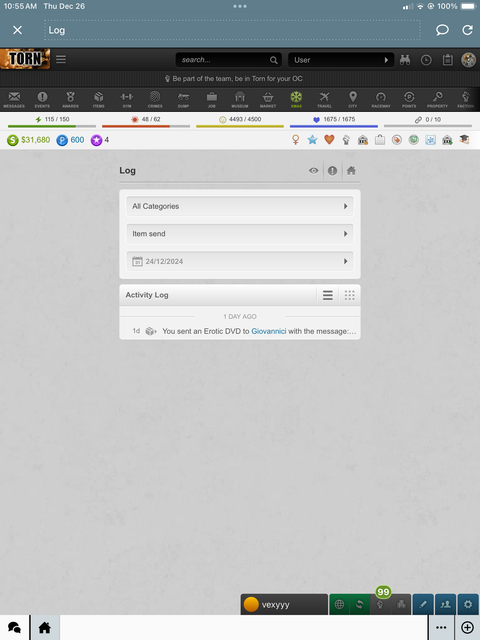Click the home icon in Log header
480x640 pixels.
click(351, 171)
